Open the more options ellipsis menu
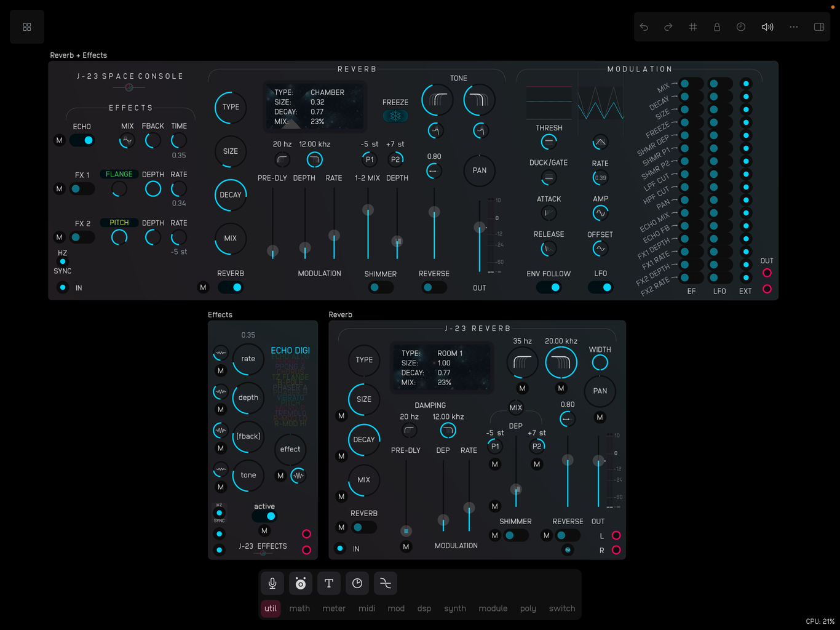Viewport: 840px width, 630px height. click(x=794, y=27)
